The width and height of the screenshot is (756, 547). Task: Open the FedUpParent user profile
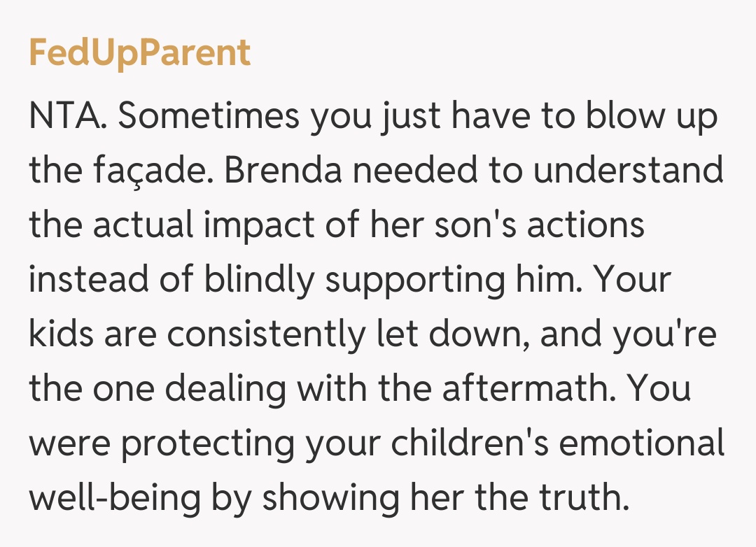pyautogui.click(x=139, y=53)
